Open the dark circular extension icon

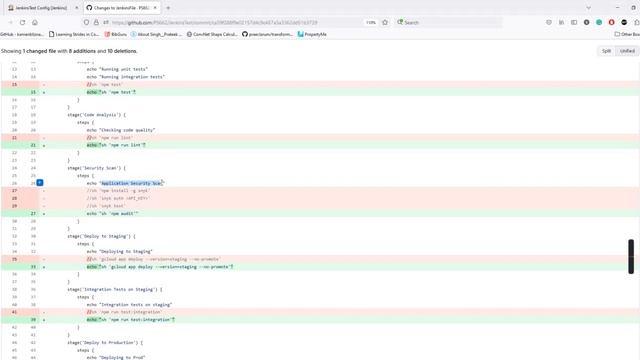[x=587, y=22]
